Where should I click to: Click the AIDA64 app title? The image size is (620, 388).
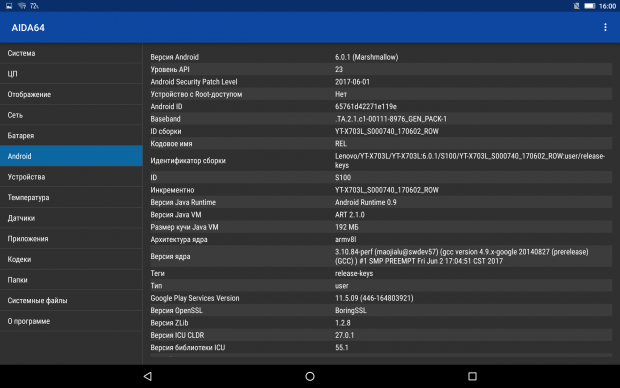click(x=28, y=28)
